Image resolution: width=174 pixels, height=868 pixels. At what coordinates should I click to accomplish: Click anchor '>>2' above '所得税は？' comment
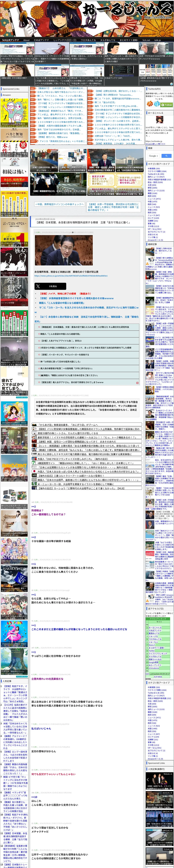[x=33, y=507]
